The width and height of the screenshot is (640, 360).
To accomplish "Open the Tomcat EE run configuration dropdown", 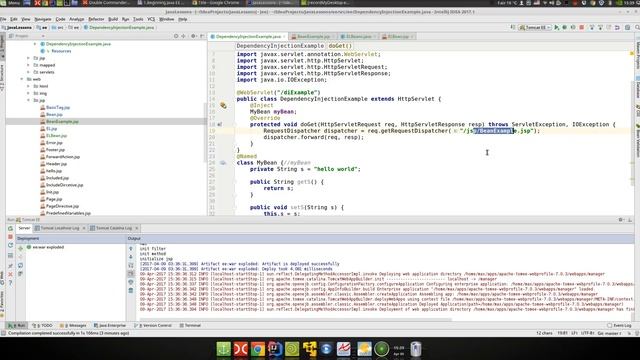I will point(535,27).
